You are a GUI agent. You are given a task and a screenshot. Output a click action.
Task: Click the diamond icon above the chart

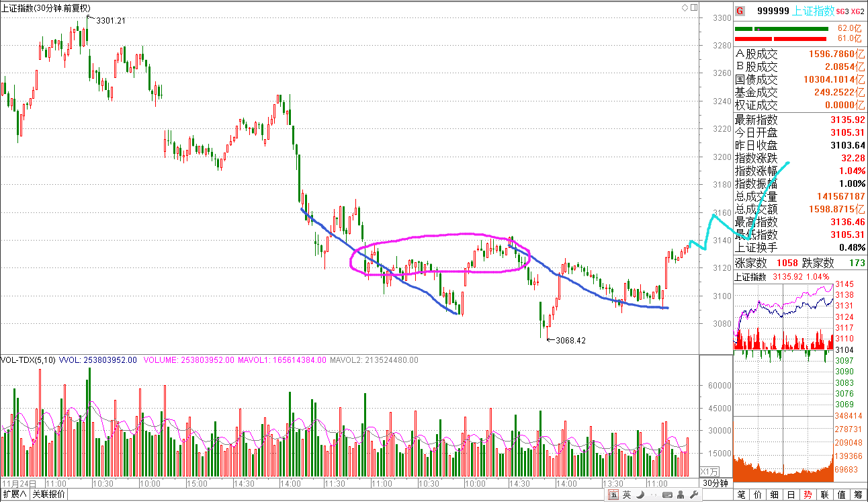[684, 7]
